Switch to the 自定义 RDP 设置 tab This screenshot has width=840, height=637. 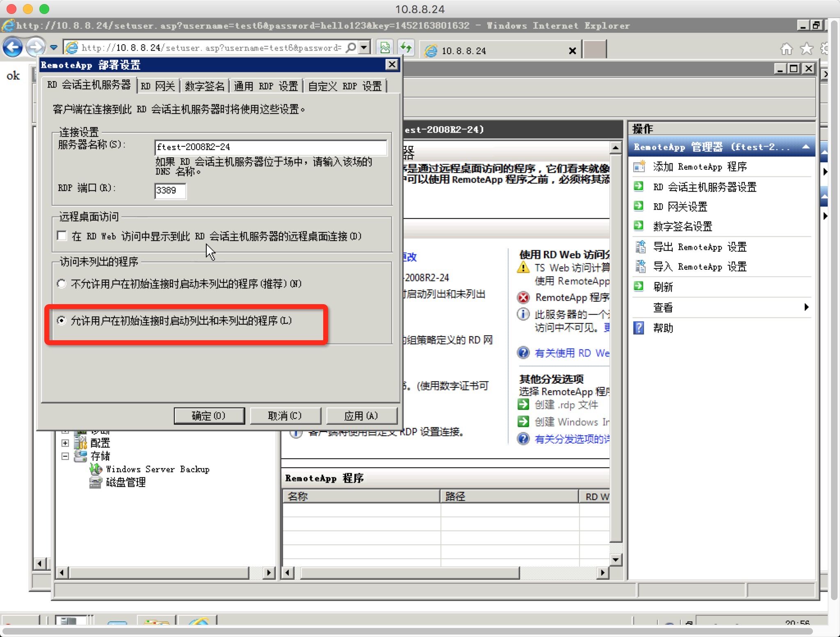pos(345,86)
